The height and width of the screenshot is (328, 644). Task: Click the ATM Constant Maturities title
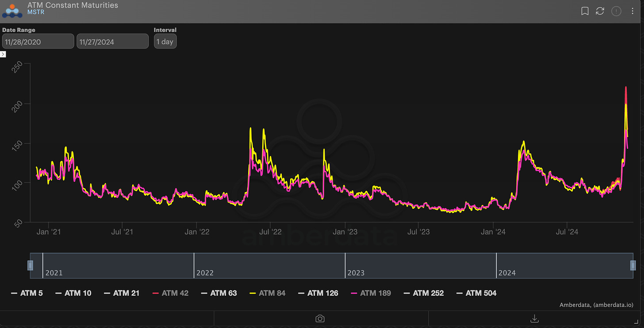coord(73,5)
